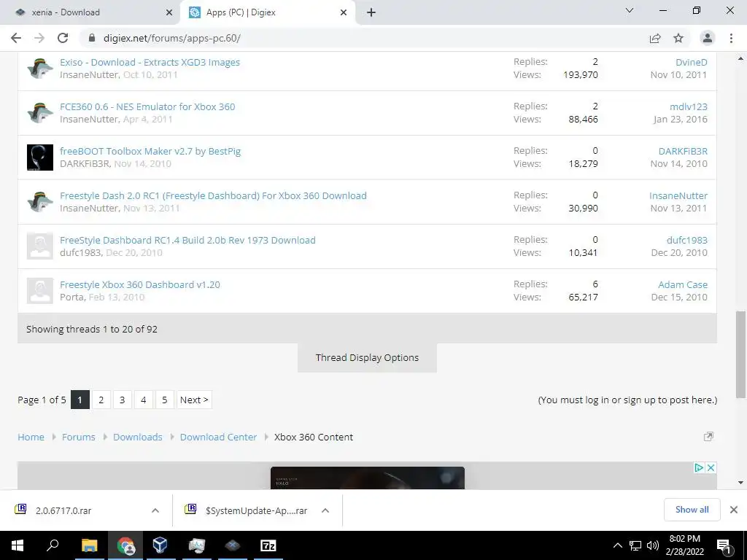Open File Explorer from taskbar
This screenshot has height=560, width=747.
tap(89, 545)
